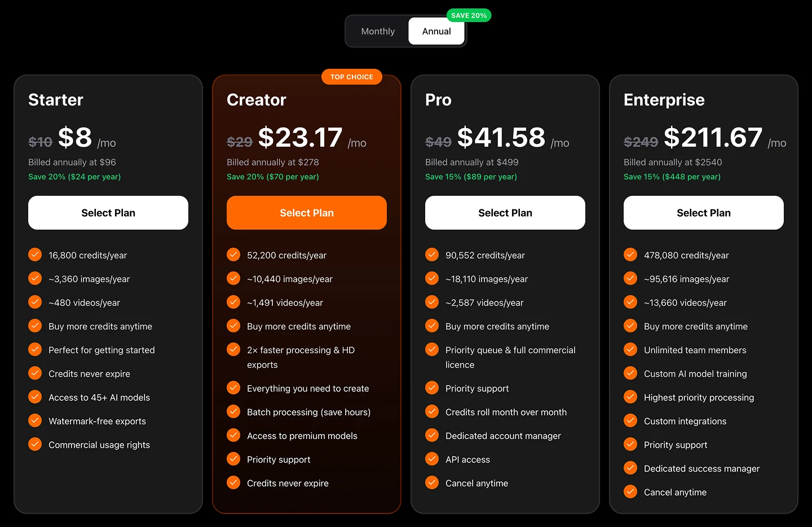Click the checkmark beside Credits roll month over month
The image size is (812, 527).
click(x=431, y=411)
